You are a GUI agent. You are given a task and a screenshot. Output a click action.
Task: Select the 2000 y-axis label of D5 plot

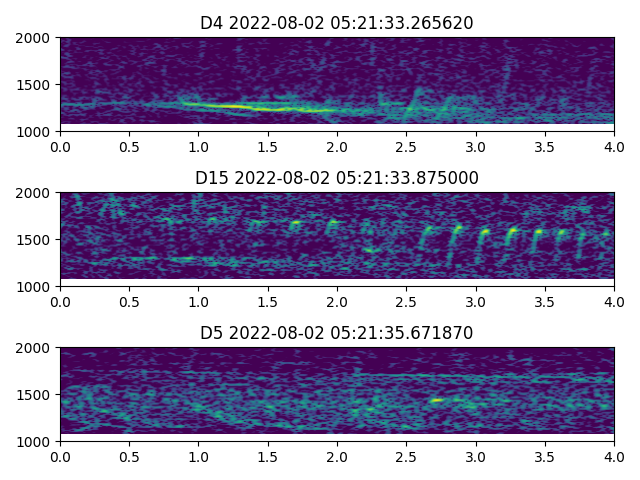[x=36, y=348]
